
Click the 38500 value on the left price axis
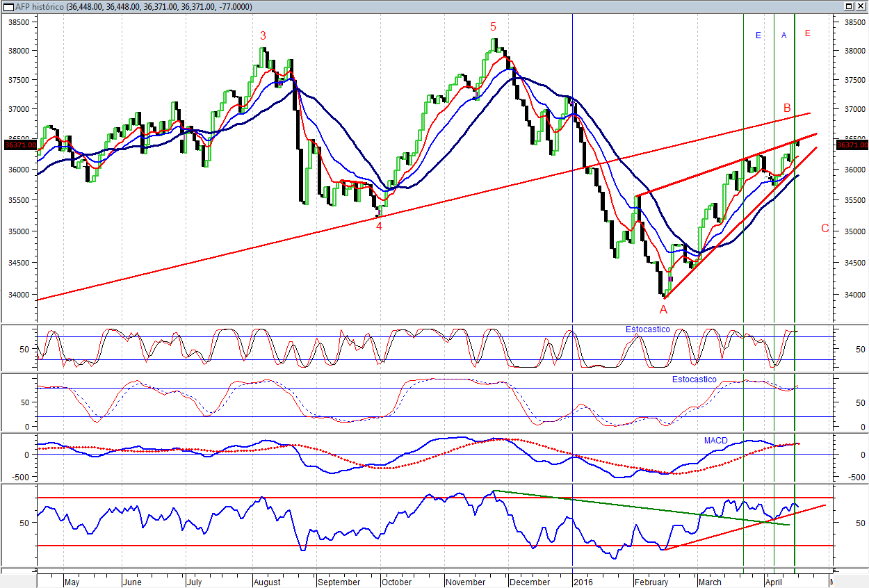(19, 22)
